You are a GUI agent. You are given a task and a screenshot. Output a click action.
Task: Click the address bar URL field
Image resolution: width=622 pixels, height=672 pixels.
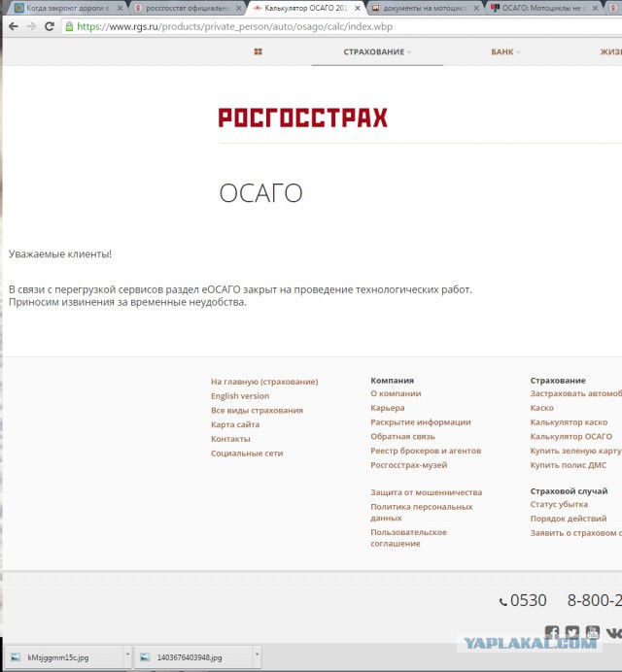pos(343,26)
